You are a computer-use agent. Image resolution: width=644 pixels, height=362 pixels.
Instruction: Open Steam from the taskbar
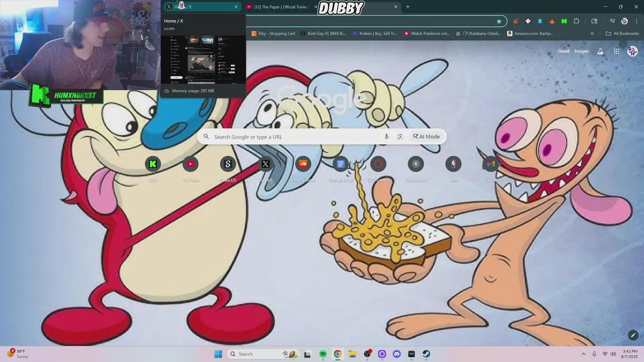click(426, 354)
